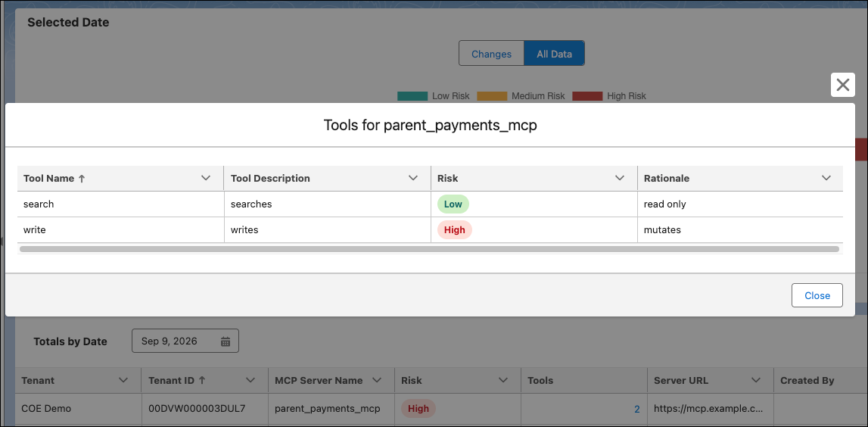The width and height of the screenshot is (868, 427).
Task: Open the Tenant column menu chevron
Action: click(123, 380)
